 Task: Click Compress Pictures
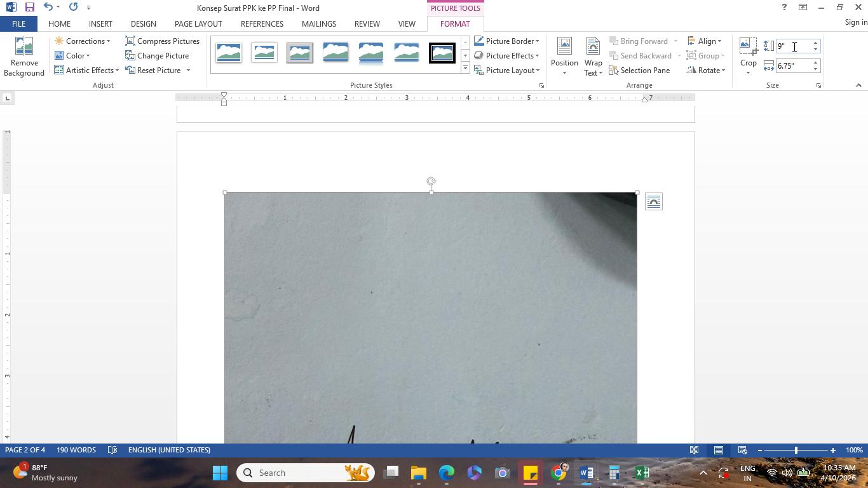(x=163, y=41)
